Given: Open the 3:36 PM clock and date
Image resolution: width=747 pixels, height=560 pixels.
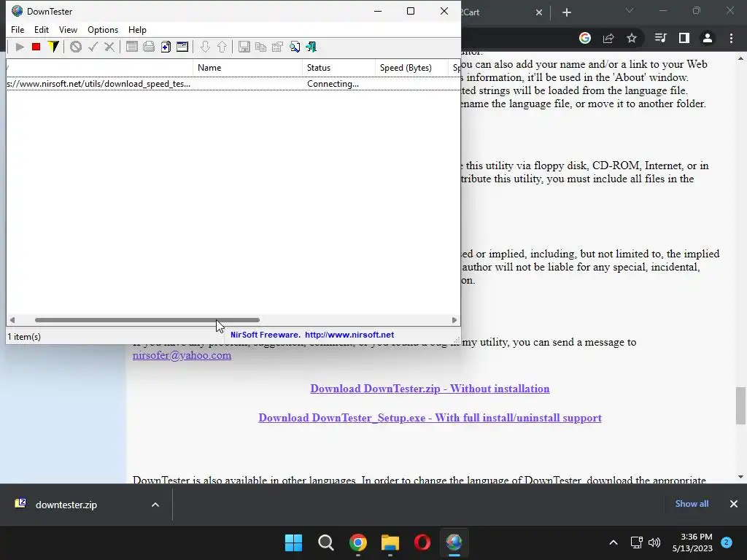Looking at the screenshot, I should [x=692, y=542].
